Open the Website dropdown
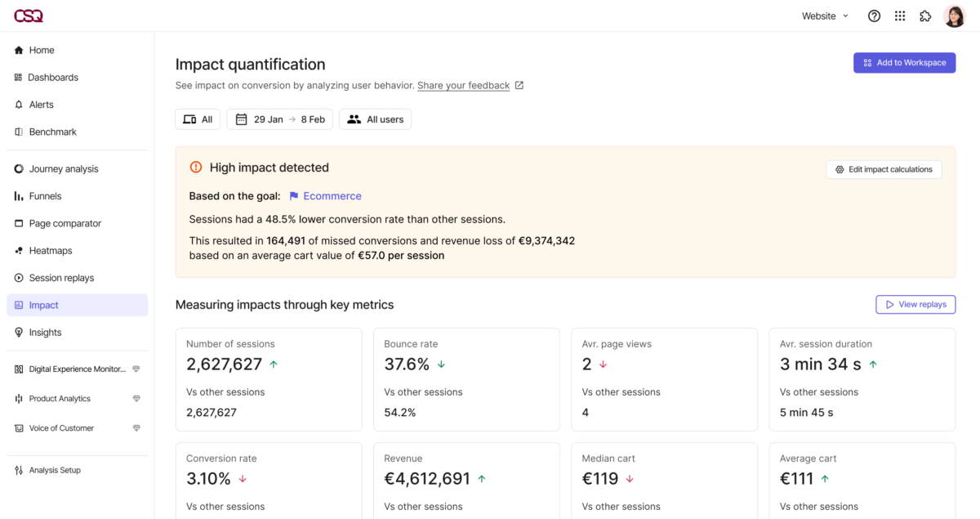Viewport: 980px width, 519px height. (824, 16)
